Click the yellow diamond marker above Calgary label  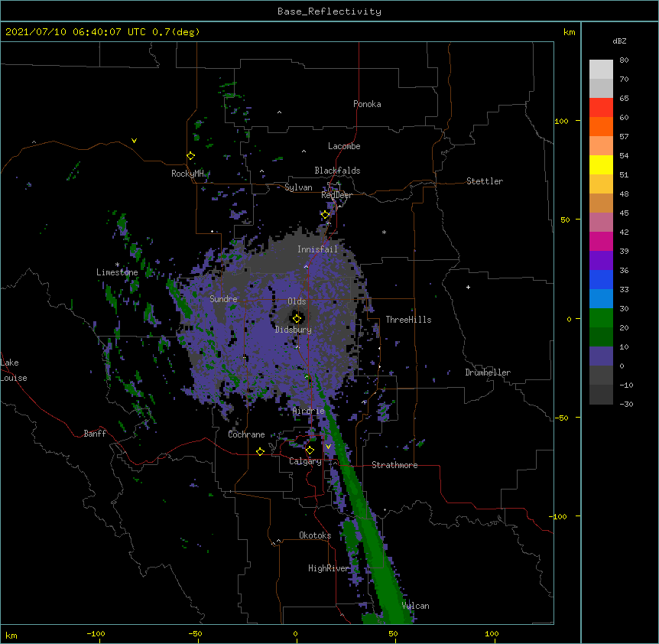tap(310, 450)
